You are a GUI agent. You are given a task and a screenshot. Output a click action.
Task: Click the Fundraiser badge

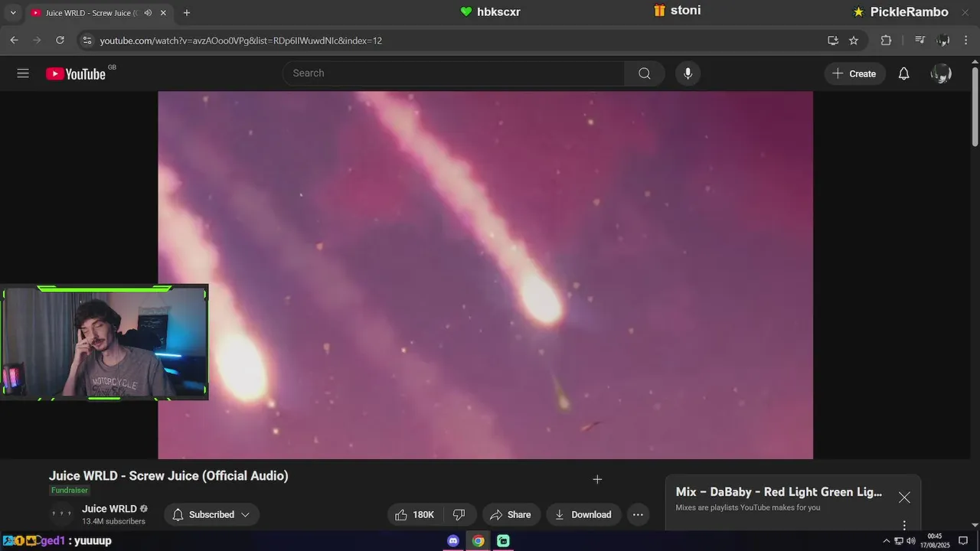click(70, 491)
